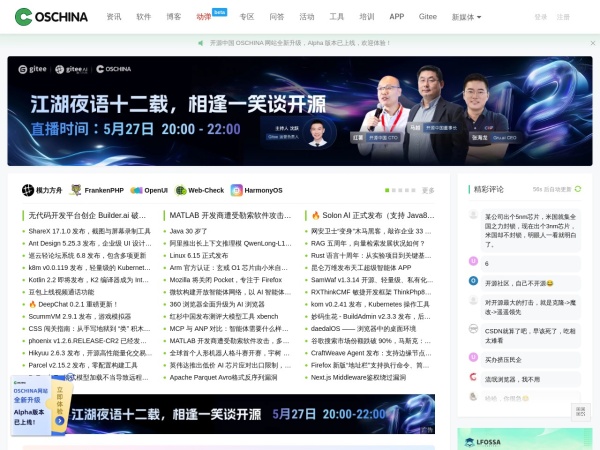Close the upgrade announcement bar

point(592,43)
